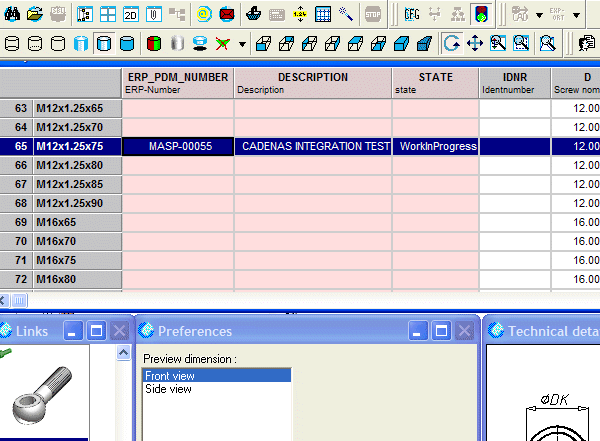The width and height of the screenshot is (600, 441).
Task: Click the Links panel scroll up arrow
Action: (123, 353)
